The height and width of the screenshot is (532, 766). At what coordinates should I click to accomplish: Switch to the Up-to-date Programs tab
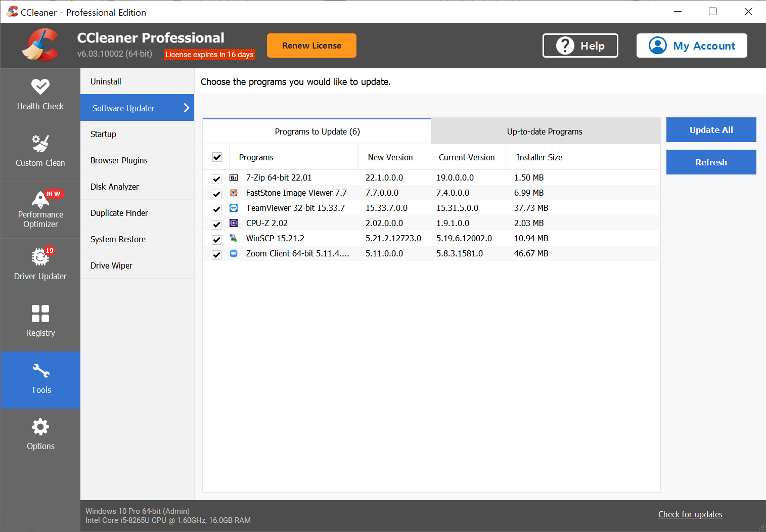[x=545, y=131]
